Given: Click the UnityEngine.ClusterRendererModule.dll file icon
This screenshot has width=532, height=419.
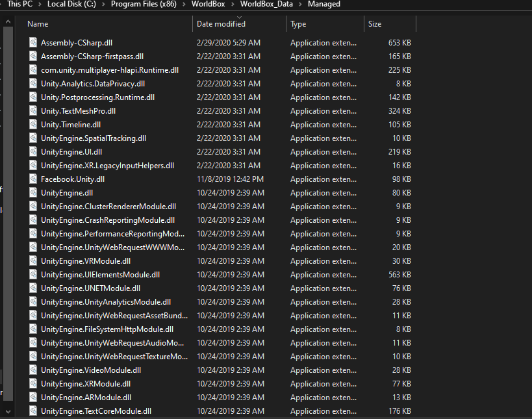Looking at the screenshot, I should pyautogui.click(x=33, y=206).
